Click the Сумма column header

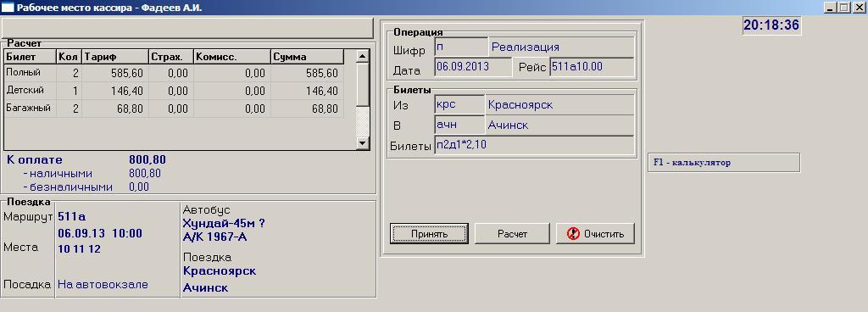click(x=307, y=57)
